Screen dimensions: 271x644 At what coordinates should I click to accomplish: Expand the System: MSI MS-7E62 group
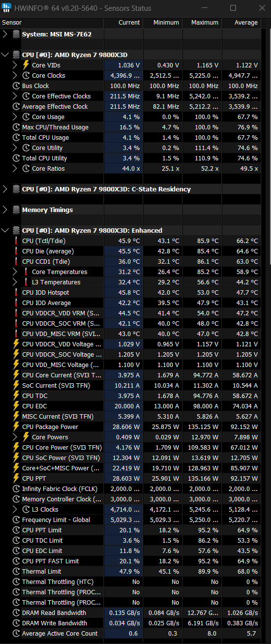(5, 34)
